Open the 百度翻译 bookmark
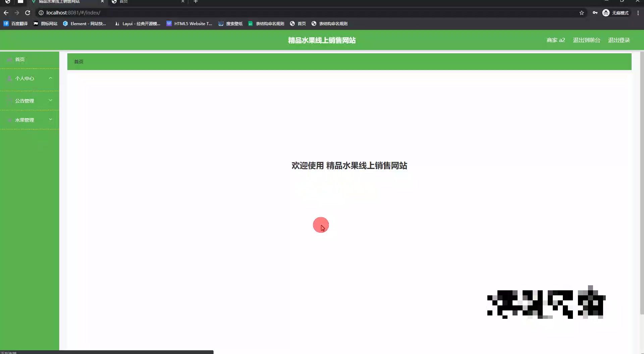Viewport: 644px width, 354px height. coord(15,23)
